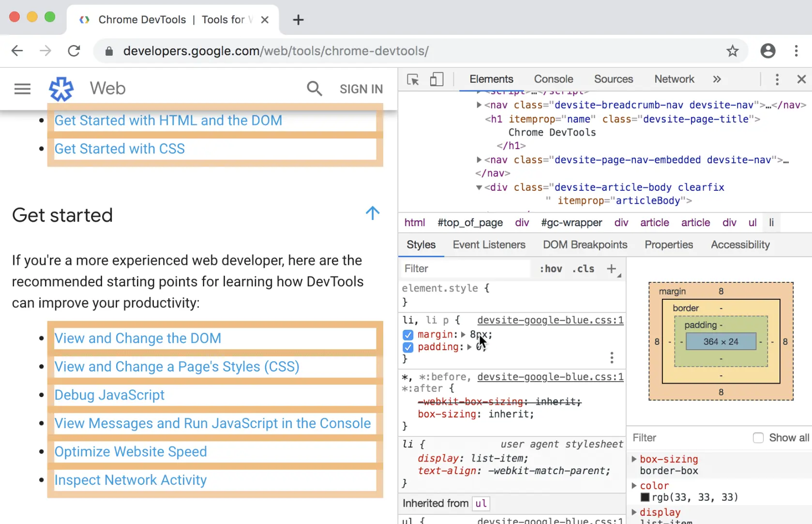Collapse the devsite-article-body div node

coord(479,187)
